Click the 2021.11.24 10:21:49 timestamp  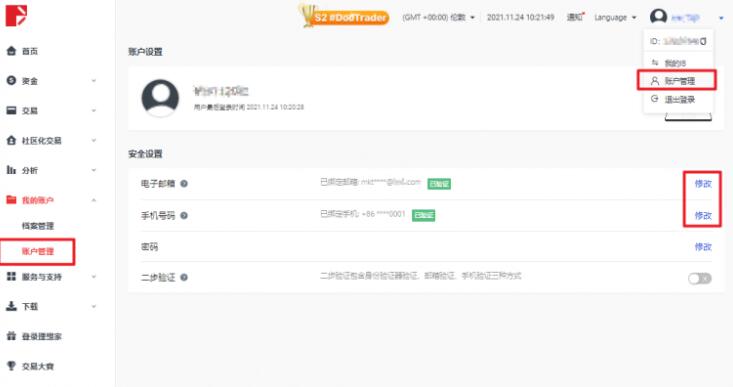(520, 17)
